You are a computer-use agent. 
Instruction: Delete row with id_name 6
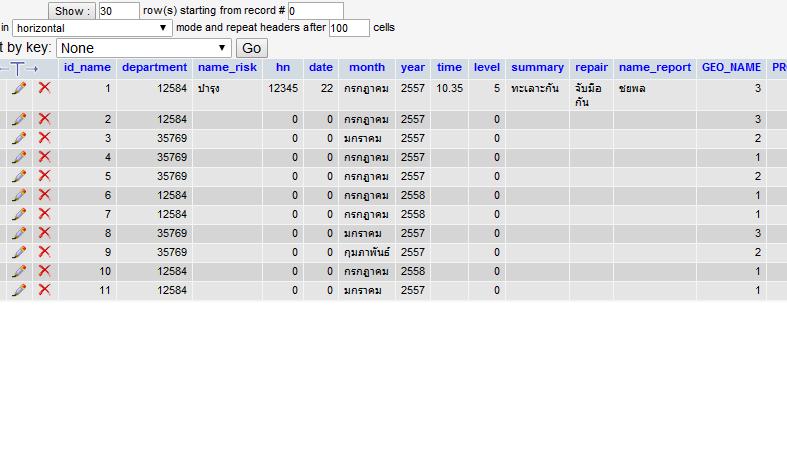[44, 195]
